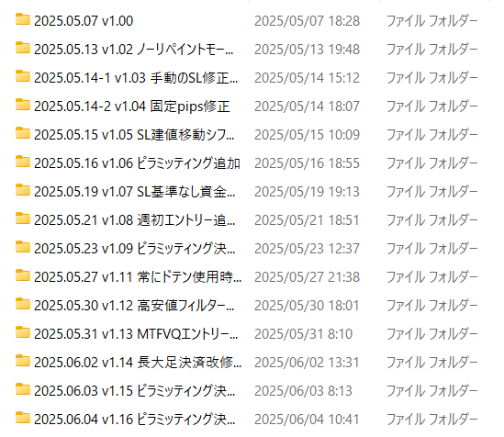The width and height of the screenshot is (504, 437).
Task: Click the 2025.05.27 v1.11 常にドテン folder name
Action: [x=138, y=277]
